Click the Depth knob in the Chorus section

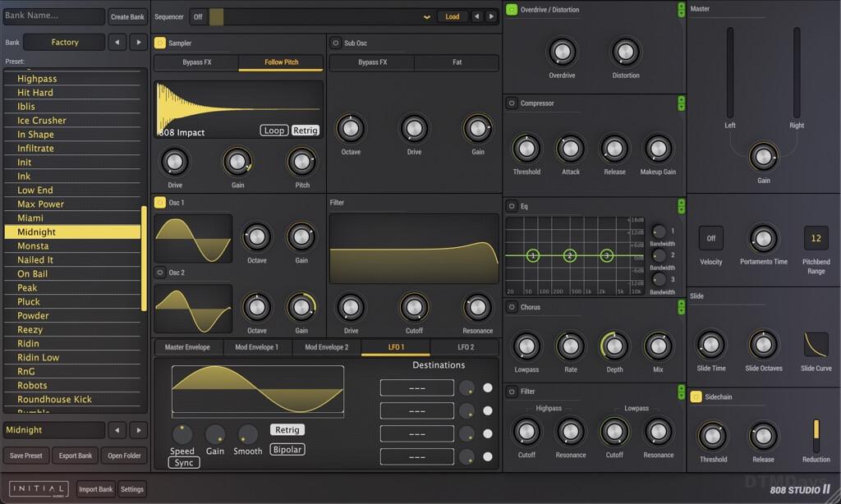click(614, 347)
